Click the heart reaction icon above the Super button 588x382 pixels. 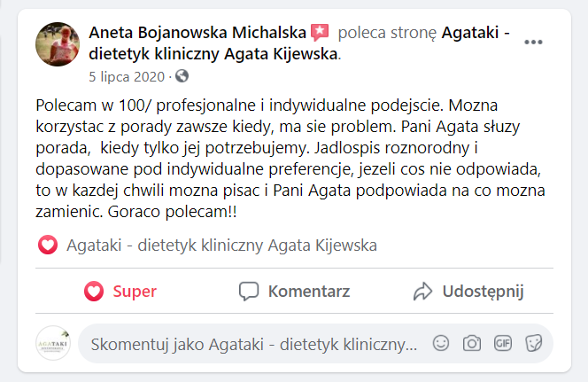point(48,245)
